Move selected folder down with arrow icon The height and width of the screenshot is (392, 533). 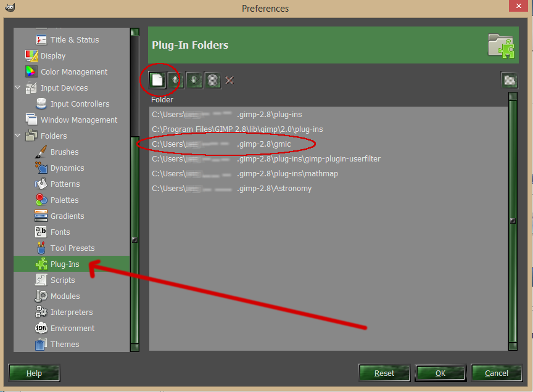194,80
